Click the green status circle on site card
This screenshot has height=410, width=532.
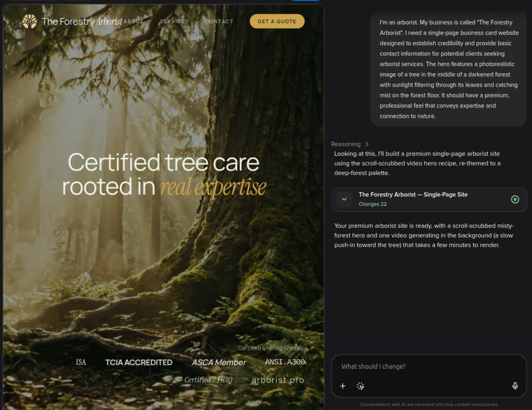(515, 199)
